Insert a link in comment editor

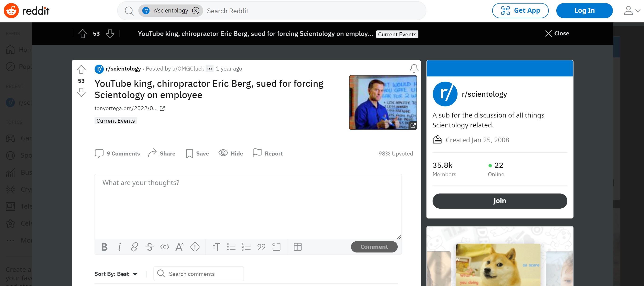tap(135, 247)
